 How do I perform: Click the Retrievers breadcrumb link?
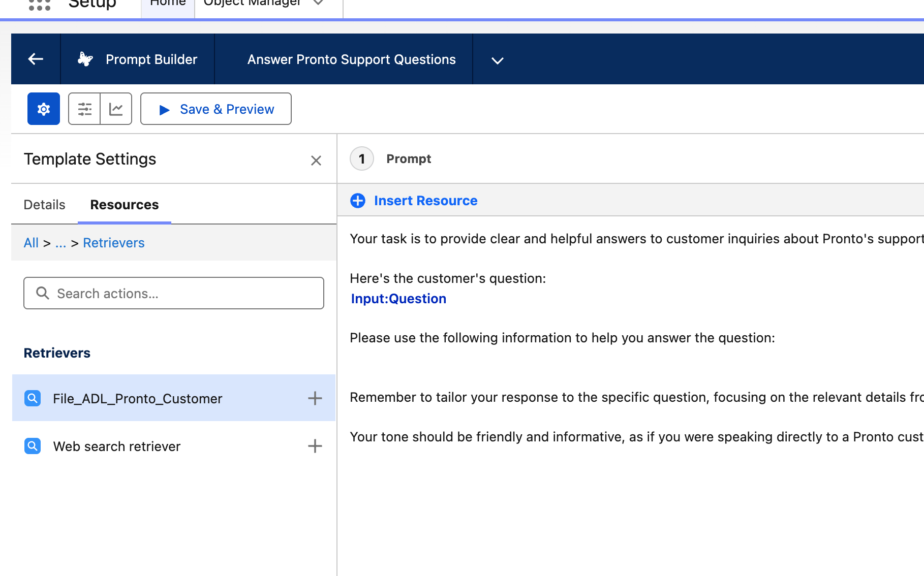[x=114, y=243]
